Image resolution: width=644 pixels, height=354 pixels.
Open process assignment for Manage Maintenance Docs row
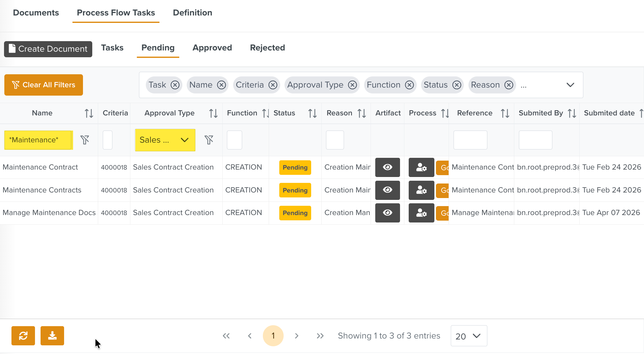coord(421,213)
